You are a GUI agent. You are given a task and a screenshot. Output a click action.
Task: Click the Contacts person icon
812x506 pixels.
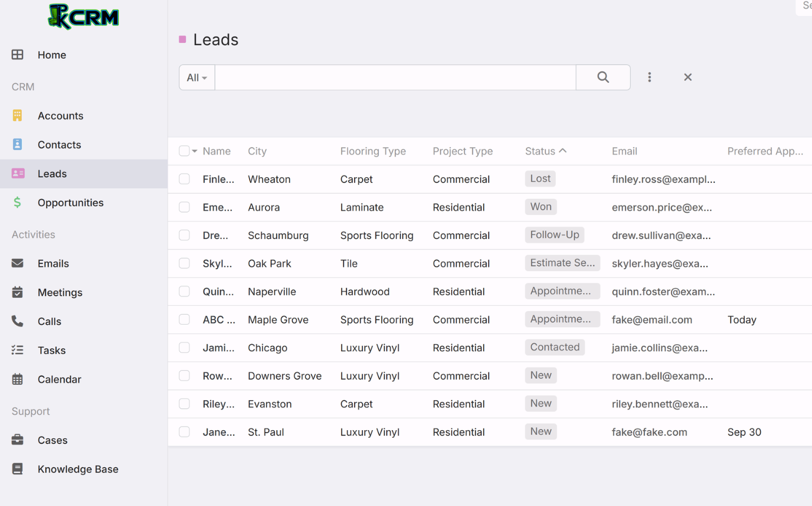point(18,144)
